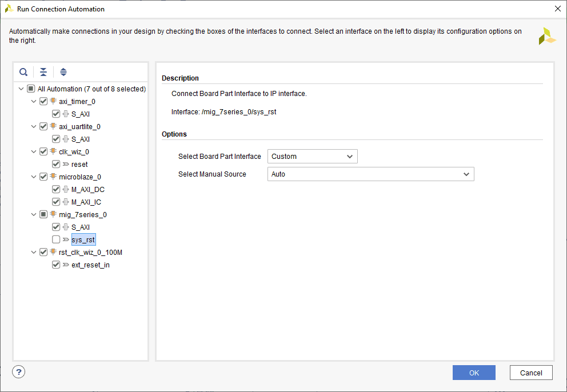Viewport: 567px width, 392px height.
Task: Click the sys_rst pin icon
Action: coord(66,240)
